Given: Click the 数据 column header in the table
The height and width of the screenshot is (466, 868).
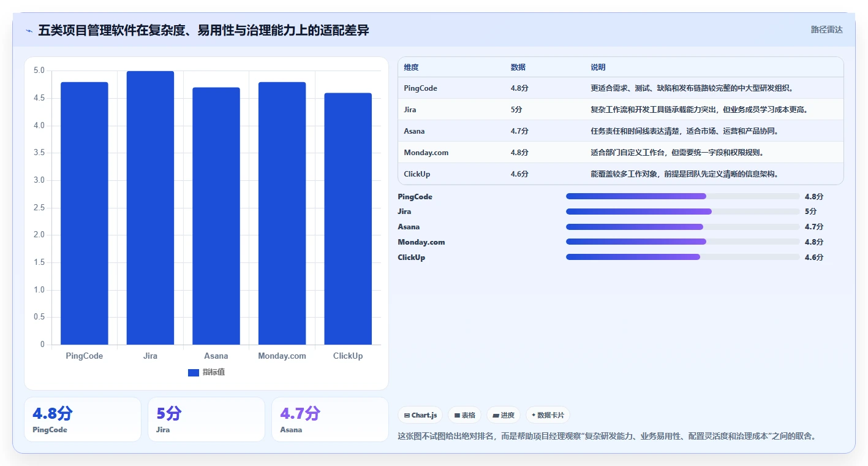Looking at the screenshot, I should [x=518, y=67].
